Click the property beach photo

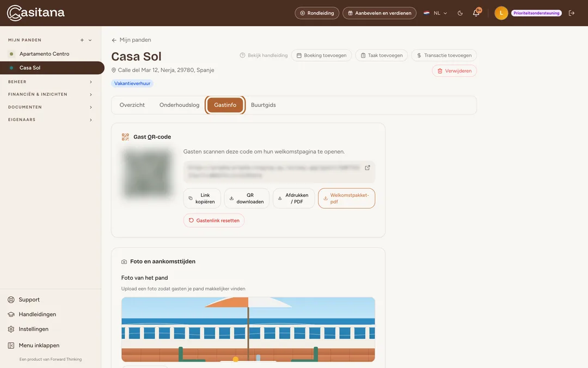(248, 329)
